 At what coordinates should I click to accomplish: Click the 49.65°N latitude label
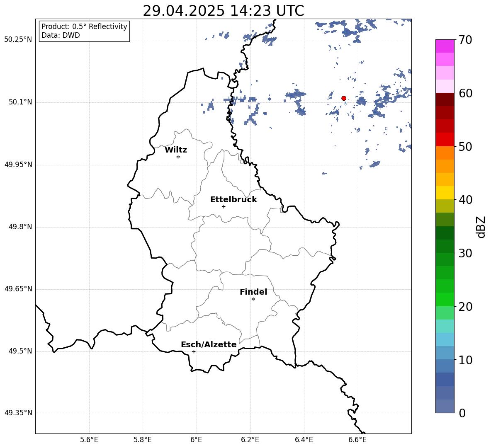(18, 289)
